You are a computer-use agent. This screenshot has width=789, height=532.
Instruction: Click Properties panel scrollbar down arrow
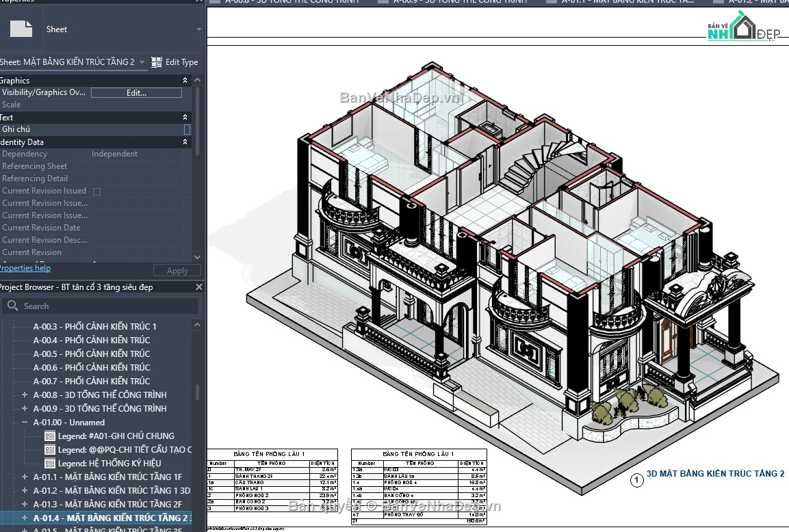197,256
